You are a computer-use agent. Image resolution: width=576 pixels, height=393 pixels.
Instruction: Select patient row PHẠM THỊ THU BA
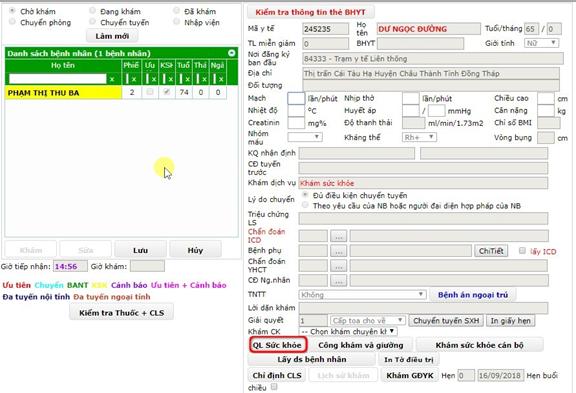115,92
